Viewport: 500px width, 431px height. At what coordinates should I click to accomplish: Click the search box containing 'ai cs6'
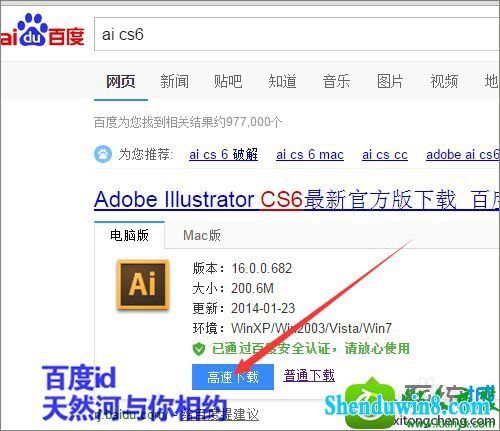click(297, 34)
